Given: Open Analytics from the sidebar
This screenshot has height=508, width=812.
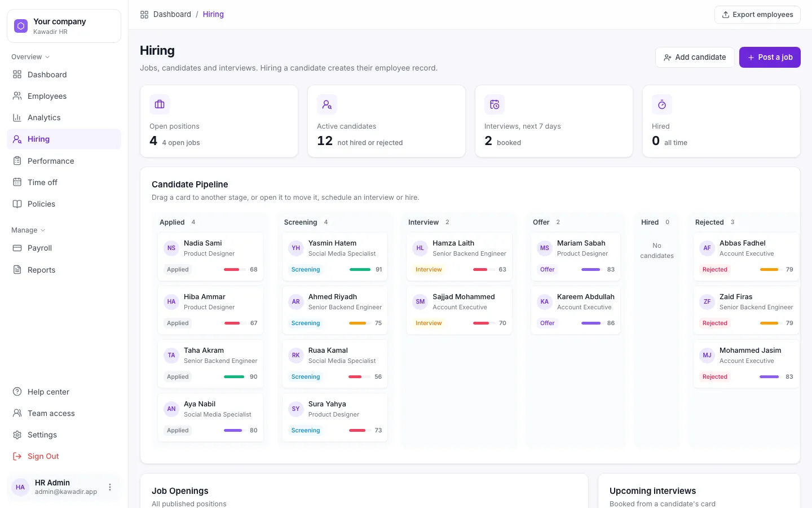Looking at the screenshot, I should (x=64, y=117).
